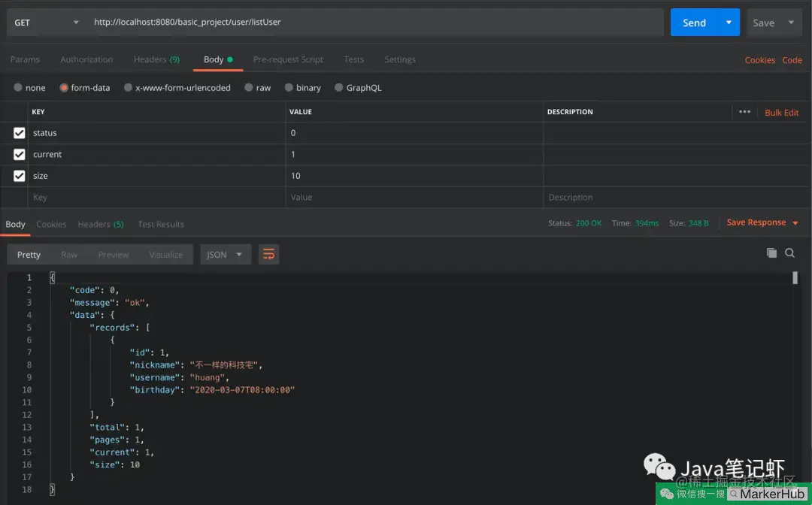Viewport: 812px width, 505px height.
Task: Click the response body vertical scrollbar
Action: tap(795, 278)
